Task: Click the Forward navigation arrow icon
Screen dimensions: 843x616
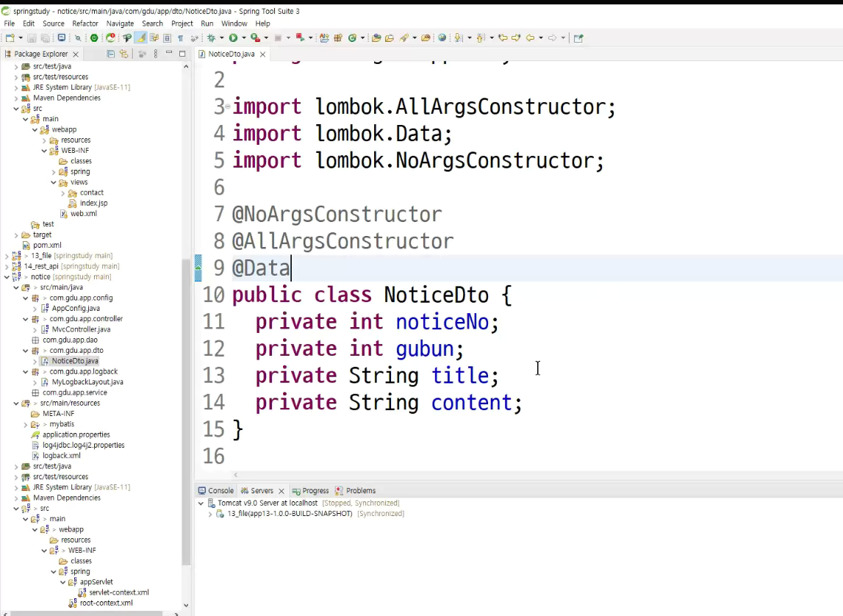Action: 552,37
